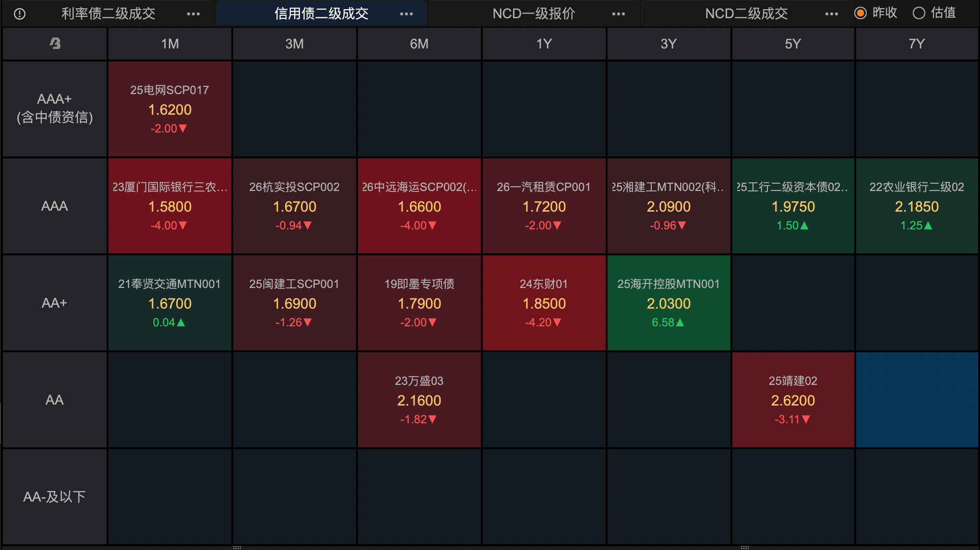This screenshot has height=550, width=980.
Task: Open the three-dot menu of 信用债二级成交 tab
Action: pos(406,14)
